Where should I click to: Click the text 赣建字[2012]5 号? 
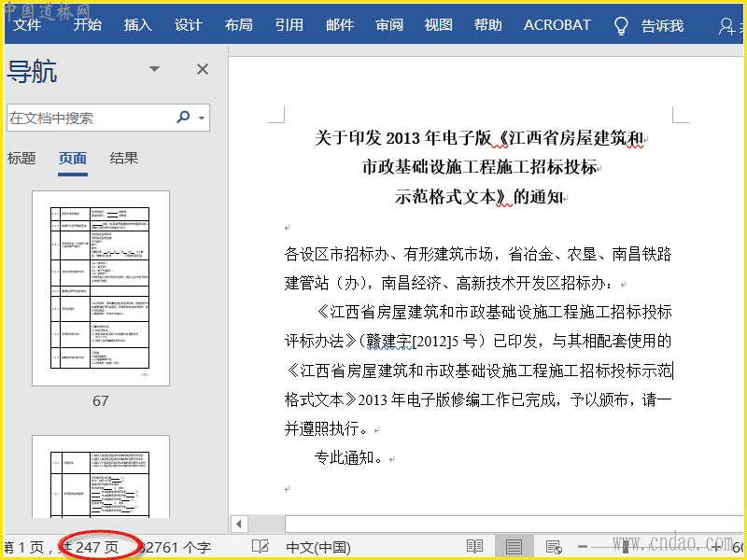point(422,341)
